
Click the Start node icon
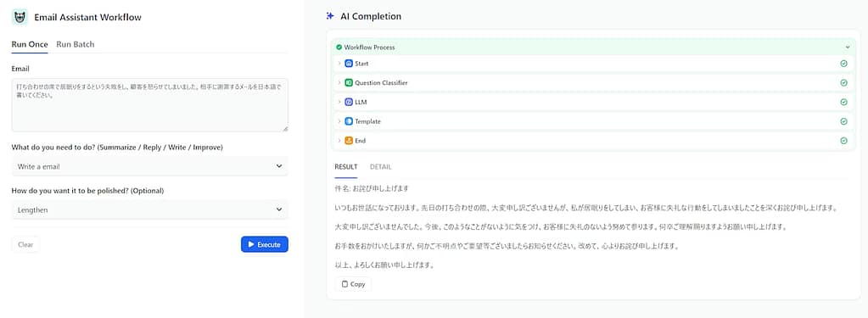coord(349,64)
